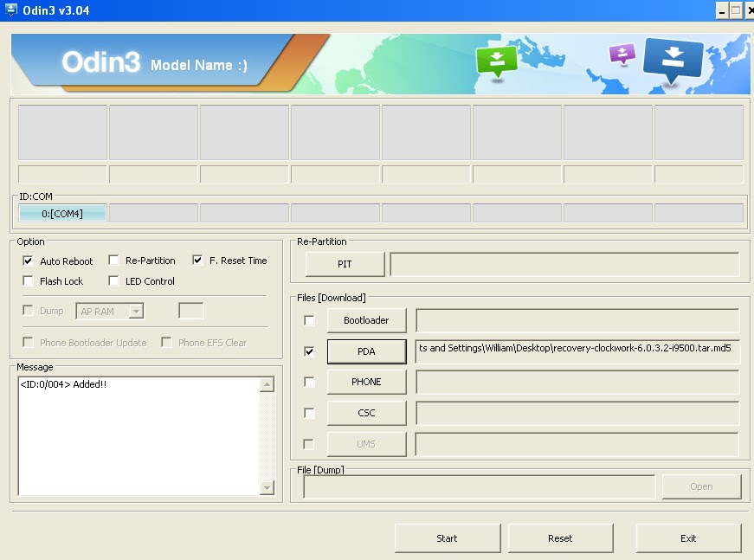Screen dimensions: 754x560
Task: Click the green download bubble in banner
Action: pos(497,61)
